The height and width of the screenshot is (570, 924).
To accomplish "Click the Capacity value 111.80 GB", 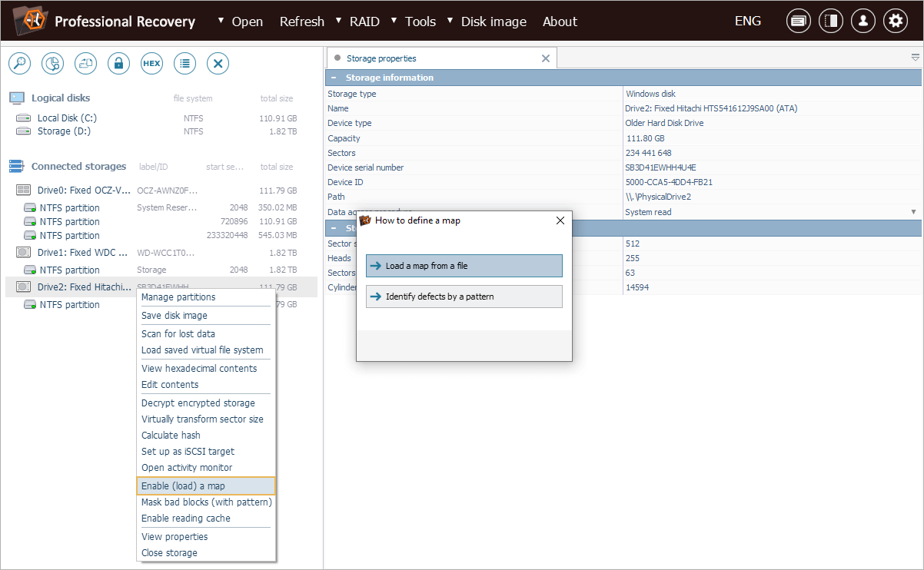I will (x=644, y=138).
